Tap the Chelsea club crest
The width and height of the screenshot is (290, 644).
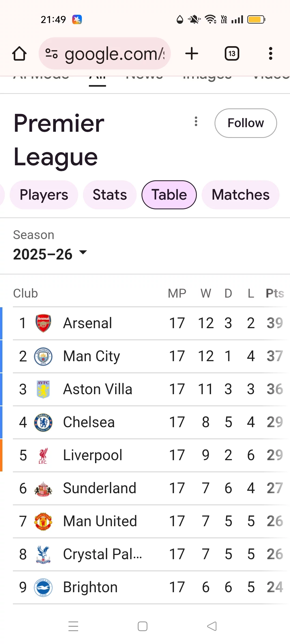pyautogui.click(x=43, y=422)
